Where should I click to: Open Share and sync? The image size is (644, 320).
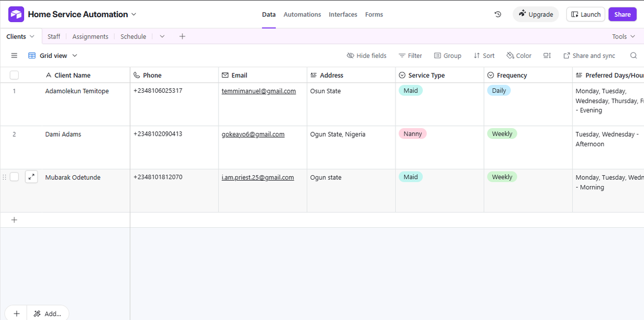[589, 56]
